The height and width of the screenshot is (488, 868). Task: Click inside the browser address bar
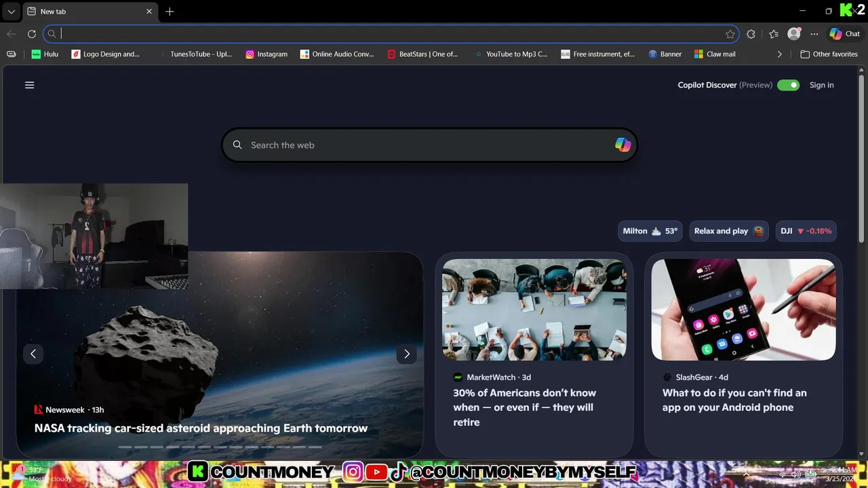pos(391,34)
